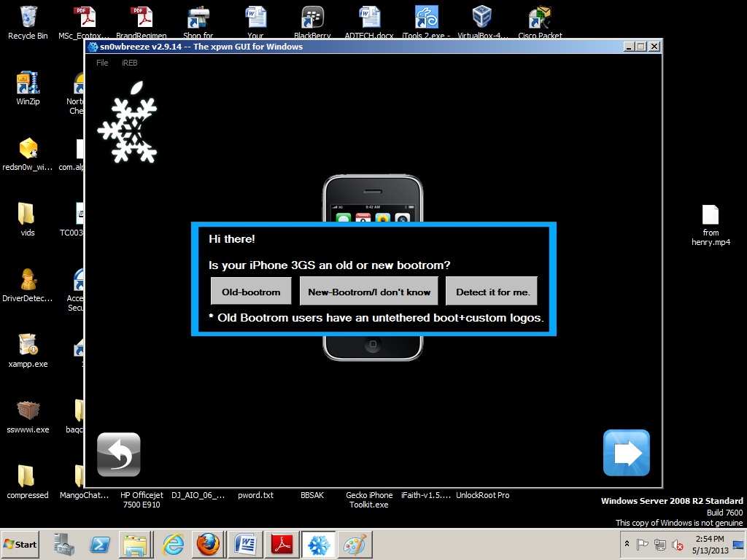Click the Action Center flag tray icon
This screenshot has height=560, width=747.
click(x=642, y=544)
